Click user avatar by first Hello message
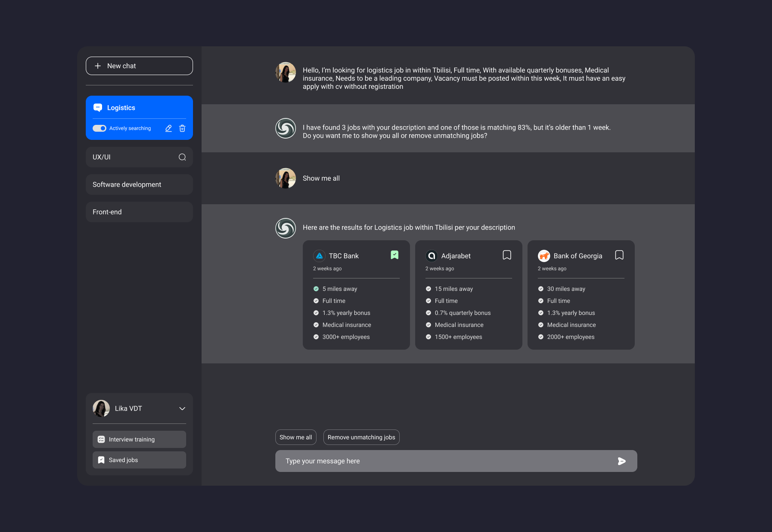 286,72
